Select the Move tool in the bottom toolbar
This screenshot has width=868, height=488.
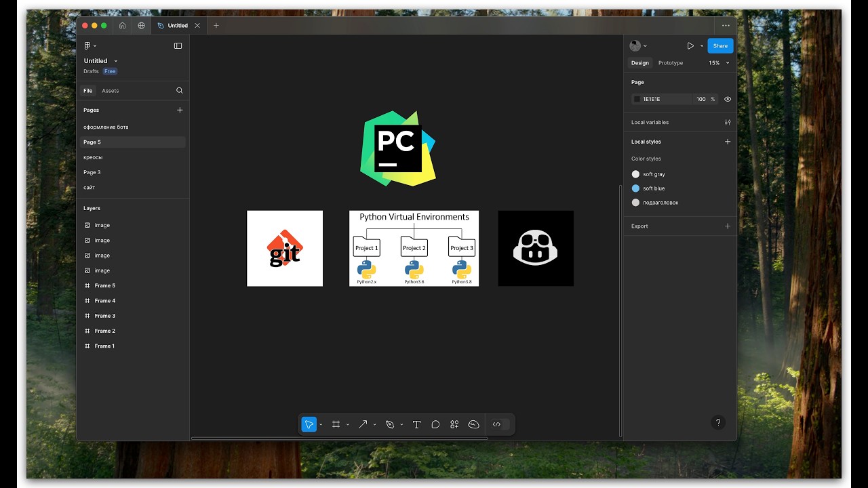click(309, 424)
